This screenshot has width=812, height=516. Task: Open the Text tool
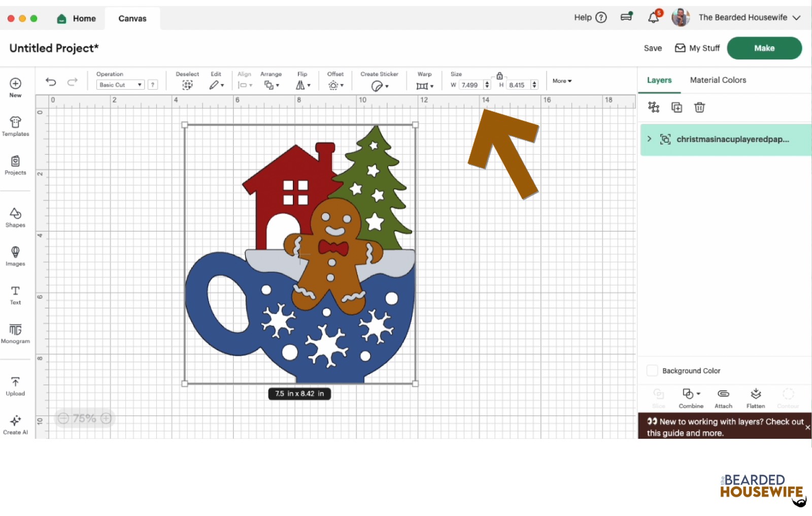pyautogui.click(x=14, y=295)
